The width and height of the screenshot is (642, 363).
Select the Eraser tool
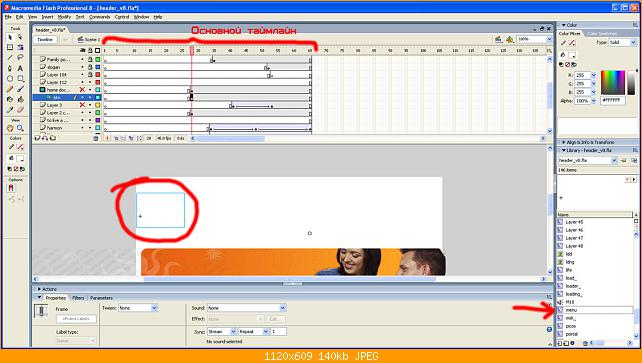(20, 110)
